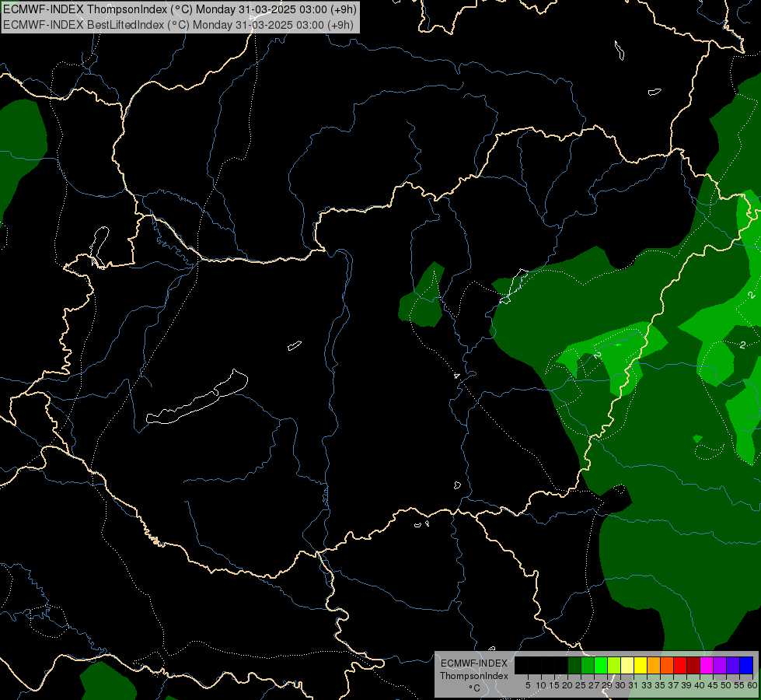Select the magenta 40–45 legend swatch
The height and width of the screenshot is (700, 761).
point(707,665)
